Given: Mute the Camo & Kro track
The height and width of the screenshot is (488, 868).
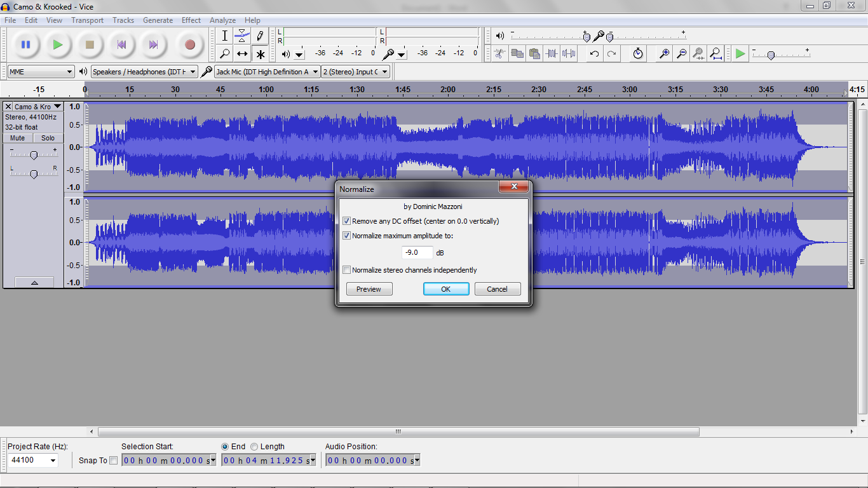Looking at the screenshot, I should pos(18,138).
